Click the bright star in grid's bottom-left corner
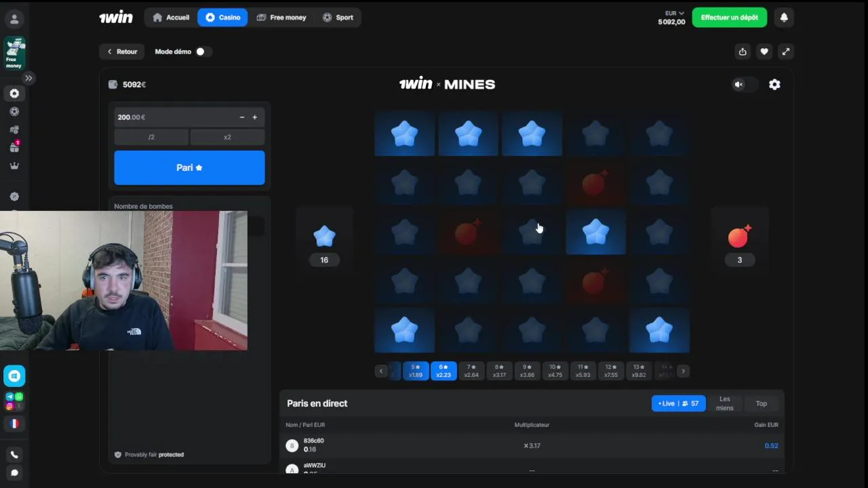Screen dimensions: 868x488 click(x=405, y=331)
